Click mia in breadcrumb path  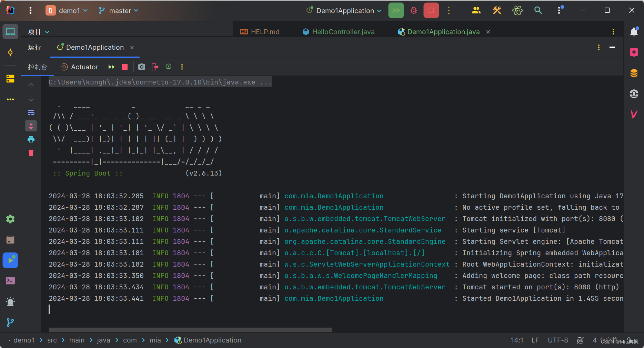(x=155, y=340)
